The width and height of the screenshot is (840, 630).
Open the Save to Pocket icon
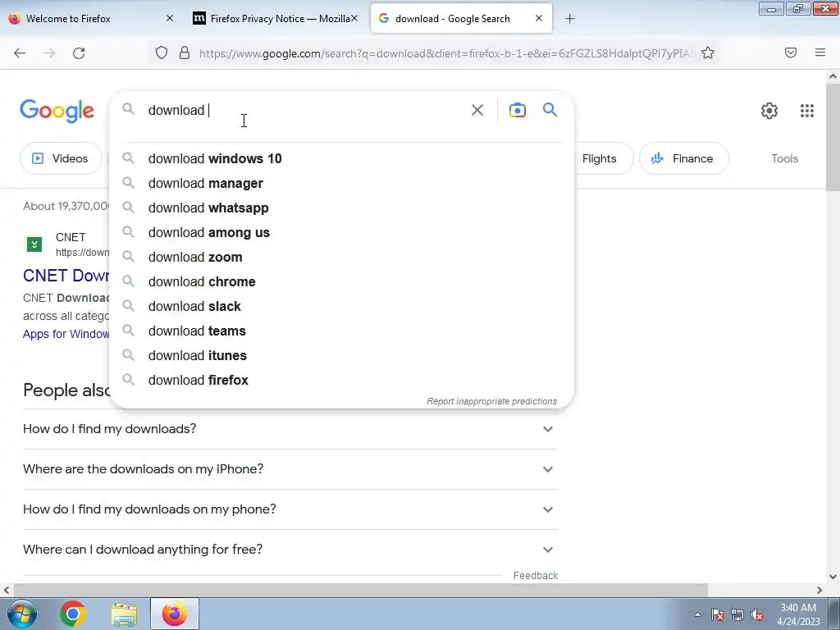791,52
